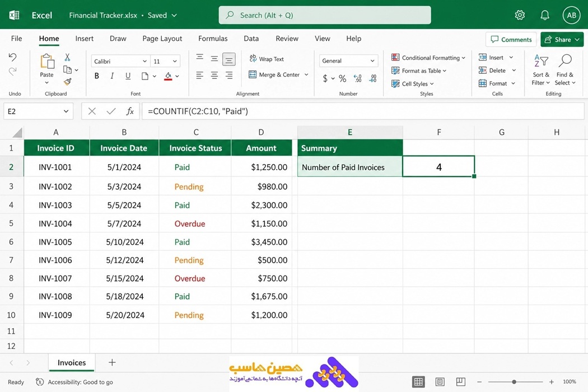Apply currency format with dollar sign icon

point(325,78)
